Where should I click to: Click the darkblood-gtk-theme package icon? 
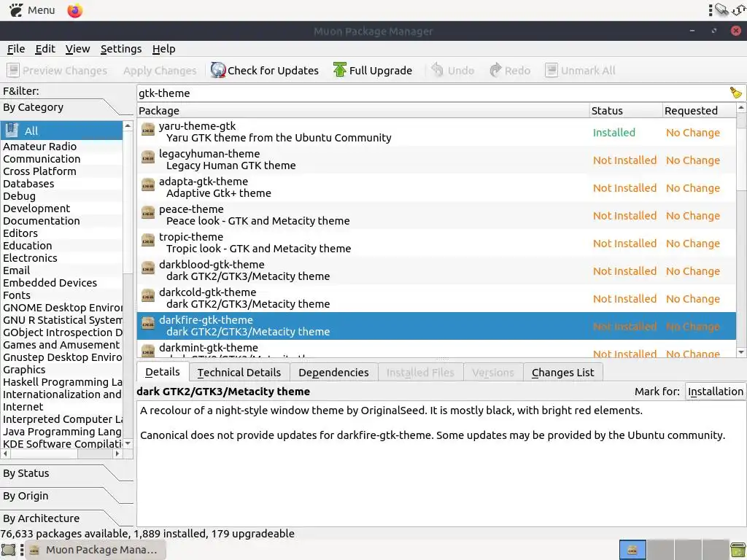coord(148,268)
